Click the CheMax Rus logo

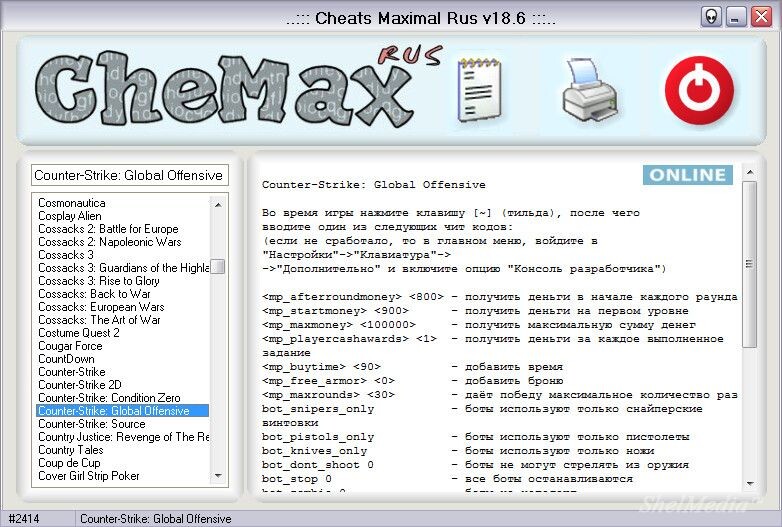(x=237, y=87)
